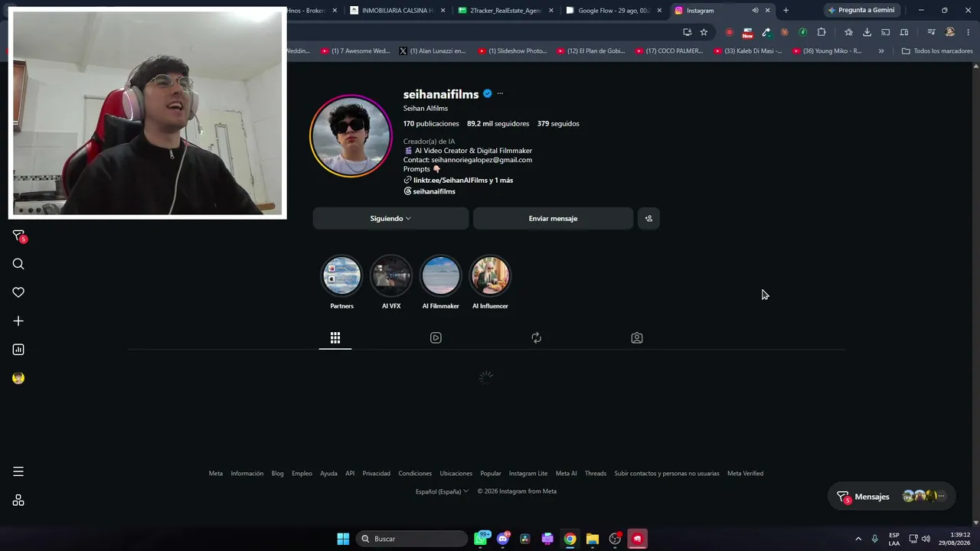
Task: Open your profile avatar in sidebar
Action: (18, 378)
